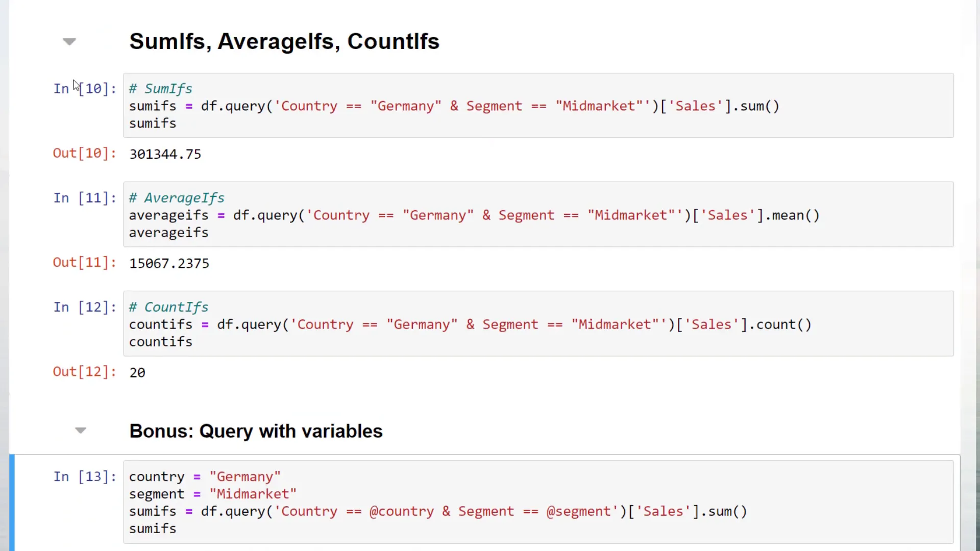Click the output value 20
Image resolution: width=980 pixels, height=551 pixels.
pyautogui.click(x=137, y=372)
